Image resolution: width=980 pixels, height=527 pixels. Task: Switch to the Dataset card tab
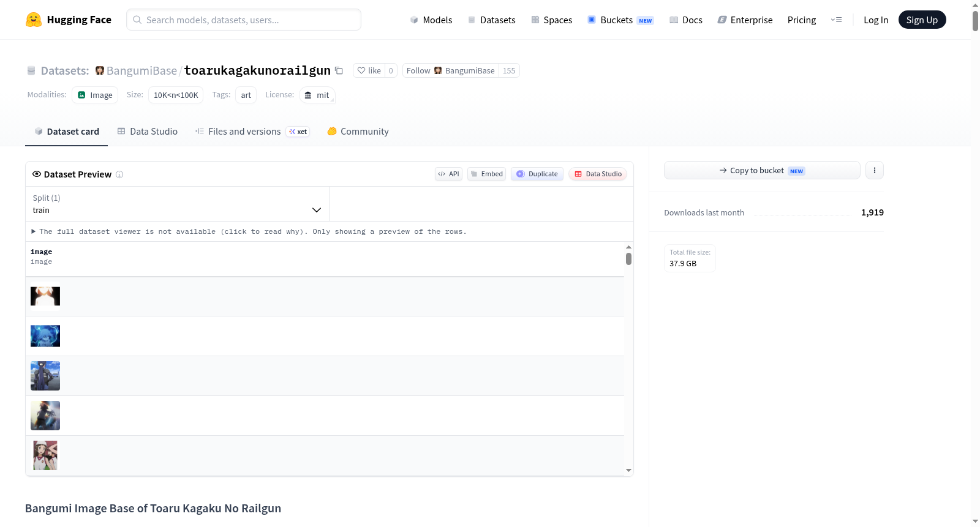point(66,132)
